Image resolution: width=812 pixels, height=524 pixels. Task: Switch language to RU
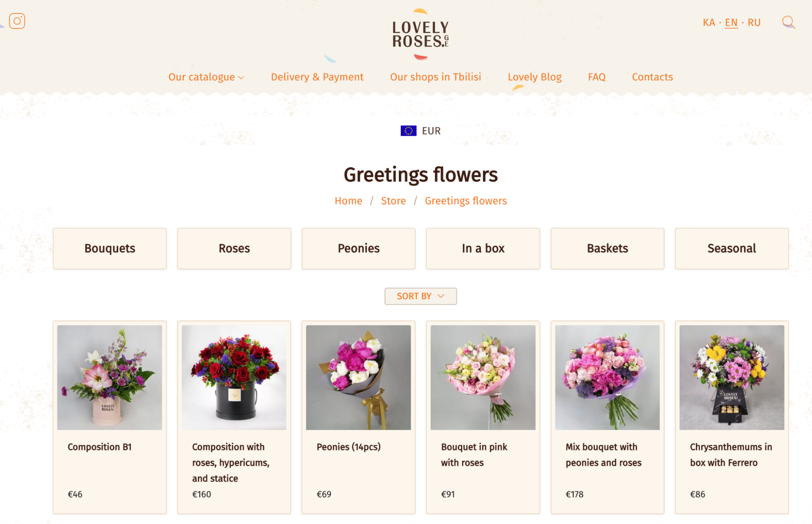[754, 23]
